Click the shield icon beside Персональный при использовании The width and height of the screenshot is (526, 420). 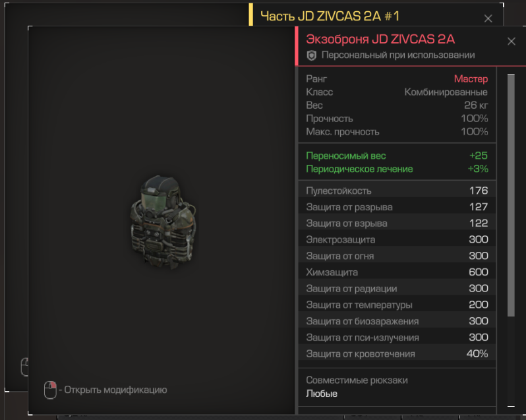point(312,55)
